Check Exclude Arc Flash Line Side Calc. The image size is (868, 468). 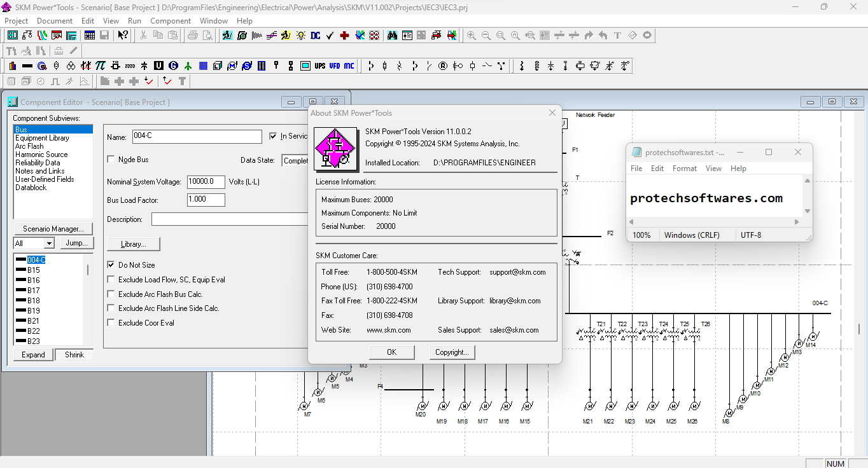point(111,308)
